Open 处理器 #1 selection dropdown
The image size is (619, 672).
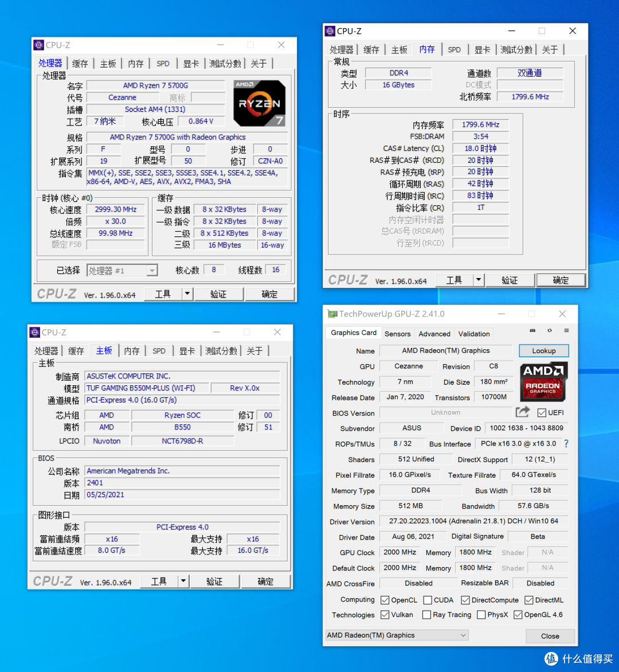point(123,271)
